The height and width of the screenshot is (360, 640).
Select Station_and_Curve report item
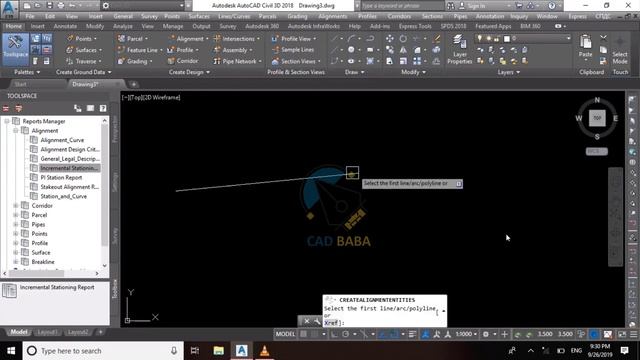(x=64, y=196)
